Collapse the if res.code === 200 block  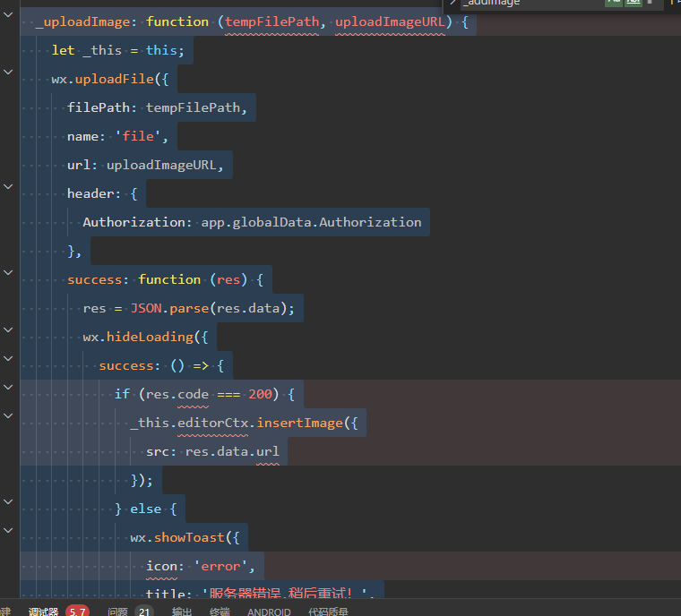pyautogui.click(x=8, y=387)
